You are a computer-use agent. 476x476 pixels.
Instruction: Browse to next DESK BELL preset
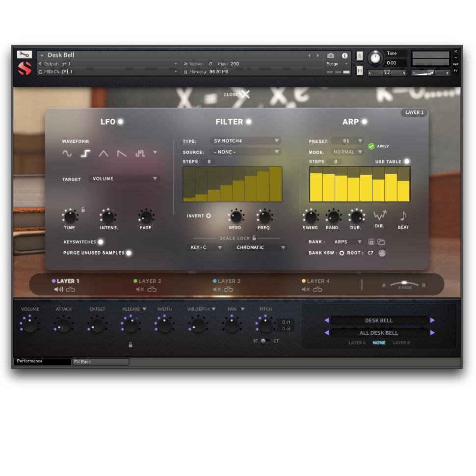(432, 320)
